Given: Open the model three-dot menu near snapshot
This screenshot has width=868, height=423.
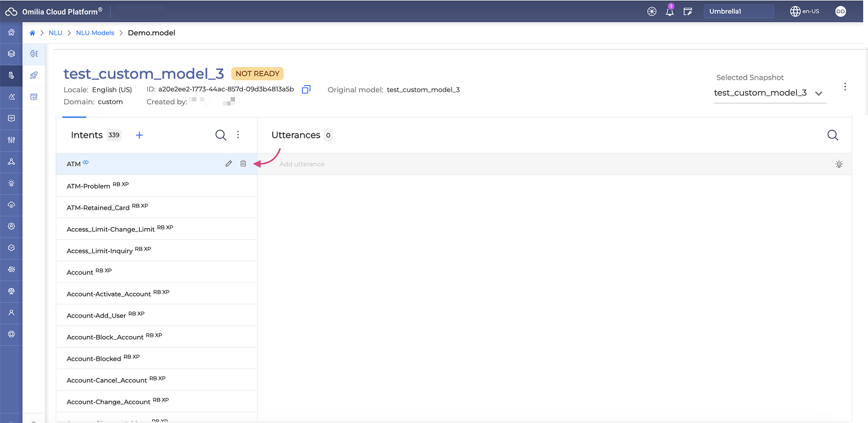Looking at the screenshot, I should pyautogui.click(x=845, y=87).
